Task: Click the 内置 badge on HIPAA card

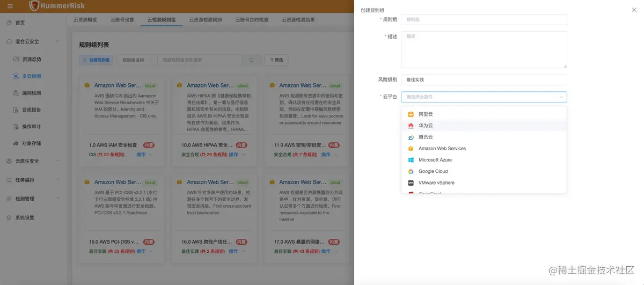Action: click(x=241, y=145)
